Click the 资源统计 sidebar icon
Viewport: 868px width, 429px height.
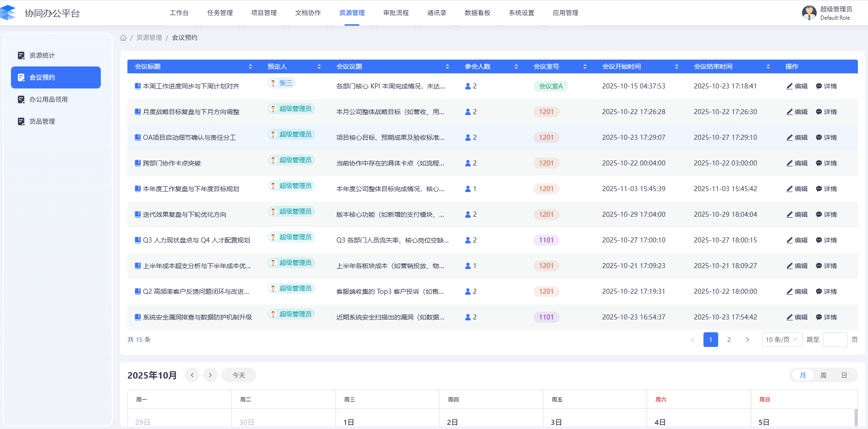pos(21,55)
